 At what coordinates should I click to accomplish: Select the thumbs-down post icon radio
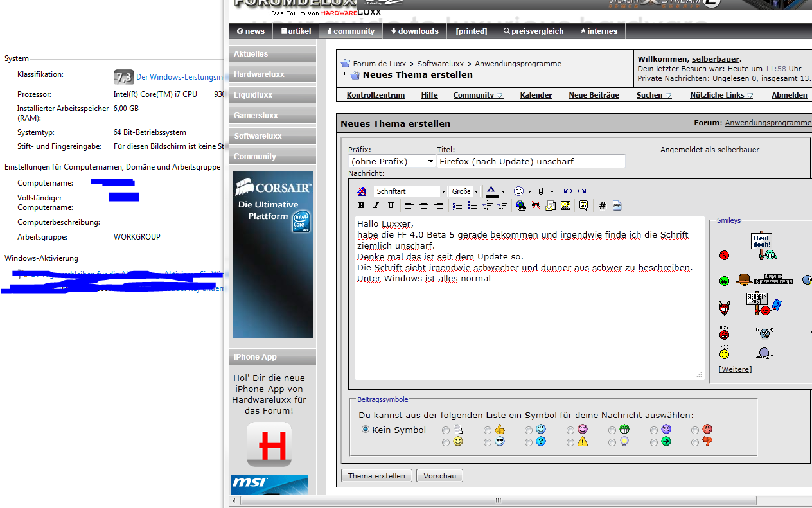pos(695,442)
